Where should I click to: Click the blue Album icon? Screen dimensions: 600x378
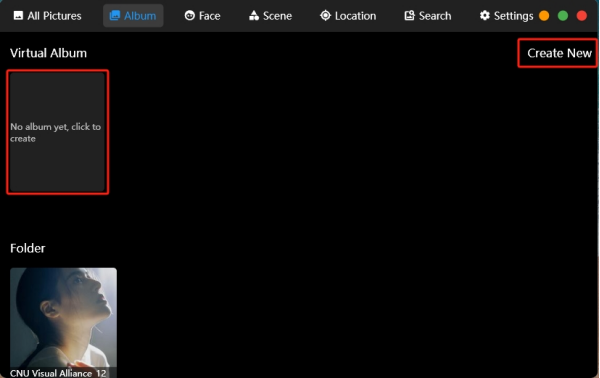[x=114, y=16]
